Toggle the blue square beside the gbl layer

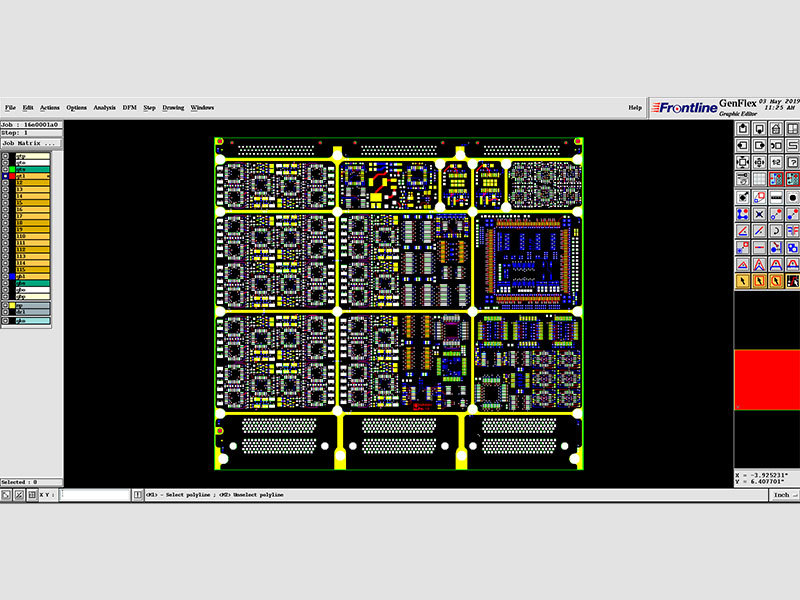[x=11, y=275]
